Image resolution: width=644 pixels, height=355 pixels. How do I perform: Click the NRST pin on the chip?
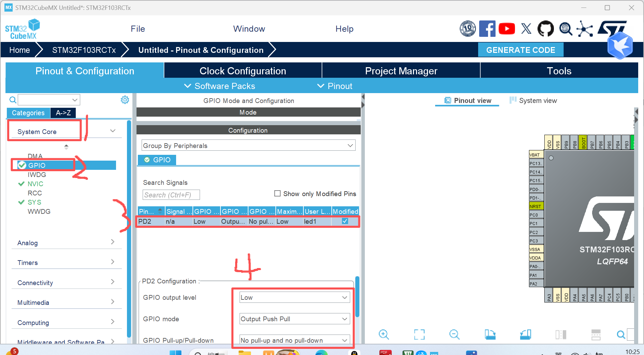(x=536, y=206)
